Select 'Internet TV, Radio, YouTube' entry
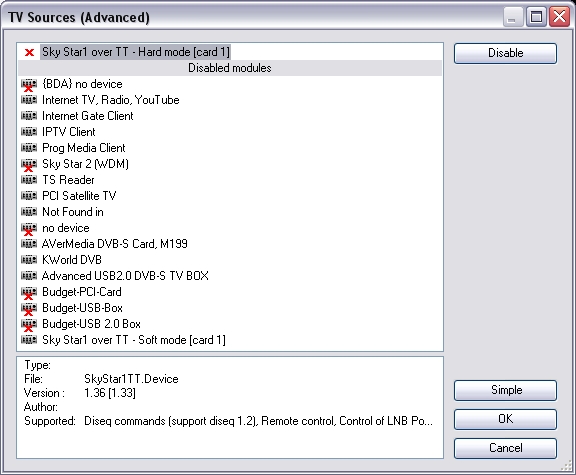 [111, 100]
